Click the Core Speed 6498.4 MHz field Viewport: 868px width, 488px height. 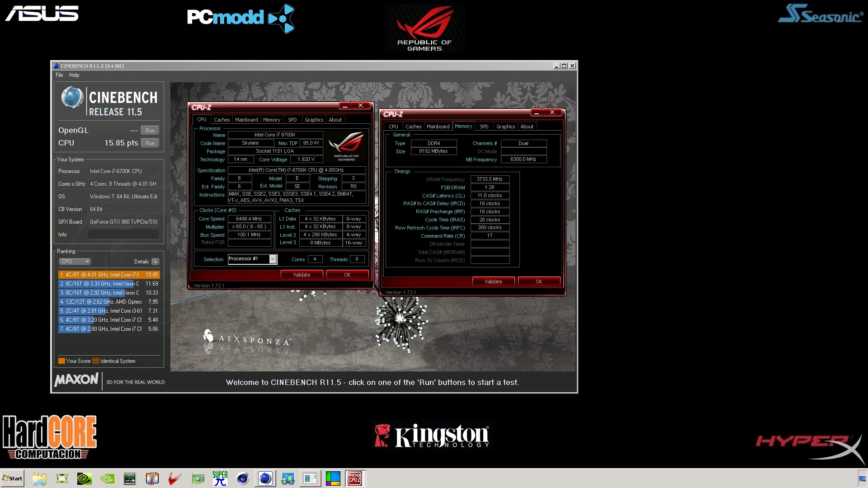[249, 219]
